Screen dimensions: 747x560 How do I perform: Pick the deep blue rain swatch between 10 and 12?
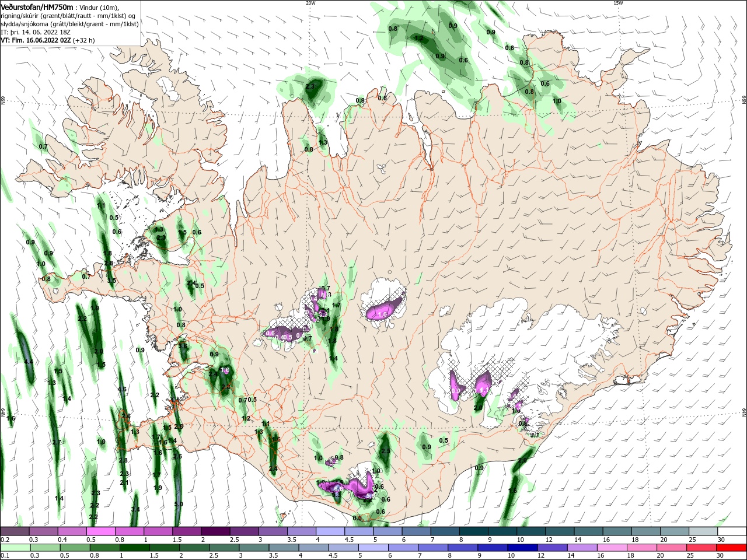click(x=523, y=548)
